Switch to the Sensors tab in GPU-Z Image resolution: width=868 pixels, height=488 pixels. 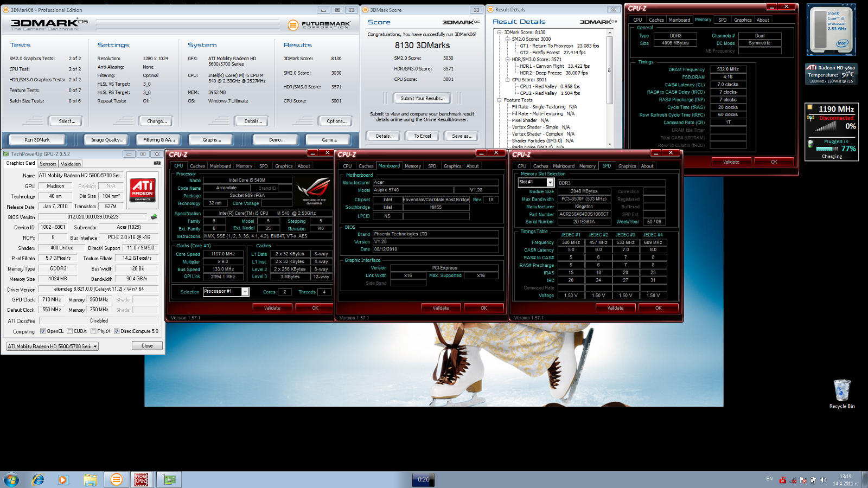point(48,164)
